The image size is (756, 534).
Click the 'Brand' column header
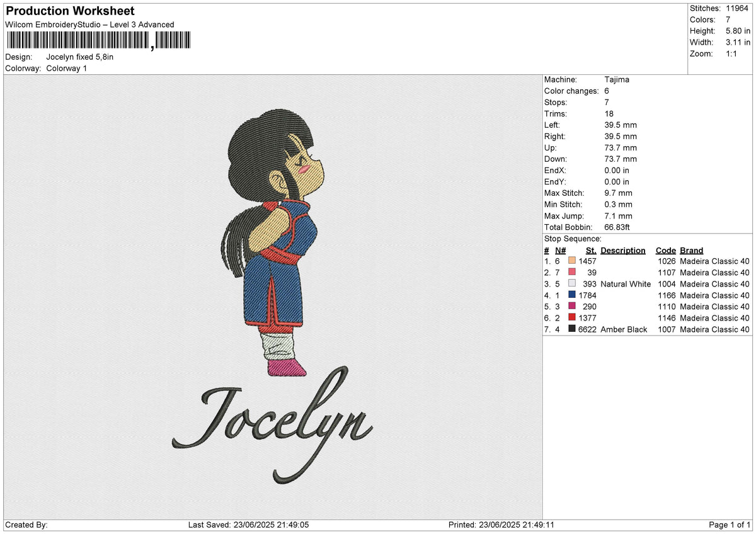click(692, 250)
